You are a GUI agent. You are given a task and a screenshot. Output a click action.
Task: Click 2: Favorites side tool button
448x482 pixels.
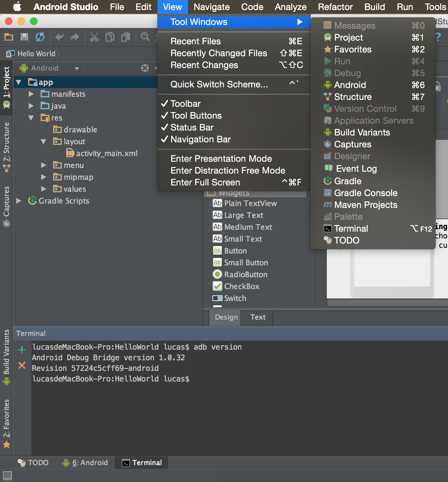click(7, 424)
